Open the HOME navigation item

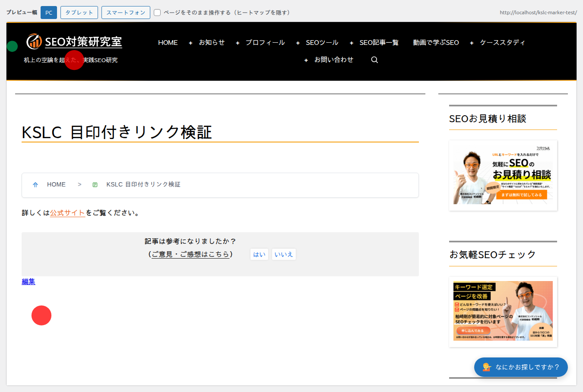pos(168,42)
